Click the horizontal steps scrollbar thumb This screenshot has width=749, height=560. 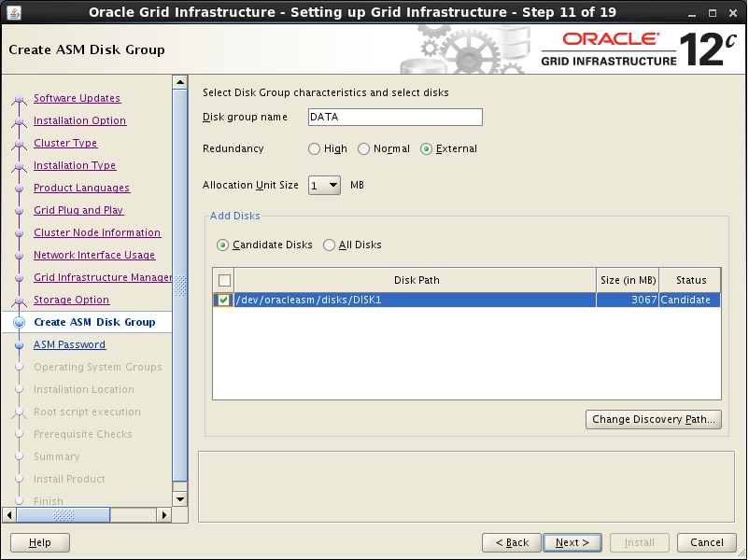(x=64, y=515)
